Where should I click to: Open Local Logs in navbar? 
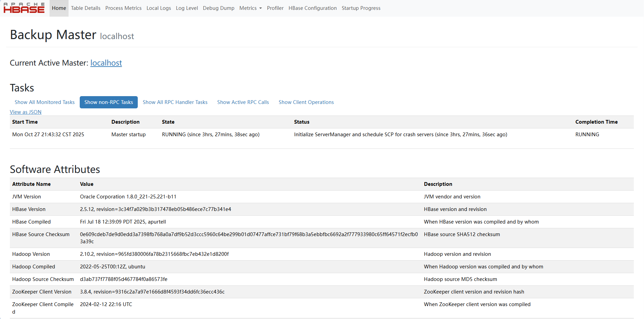coord(159,8)
